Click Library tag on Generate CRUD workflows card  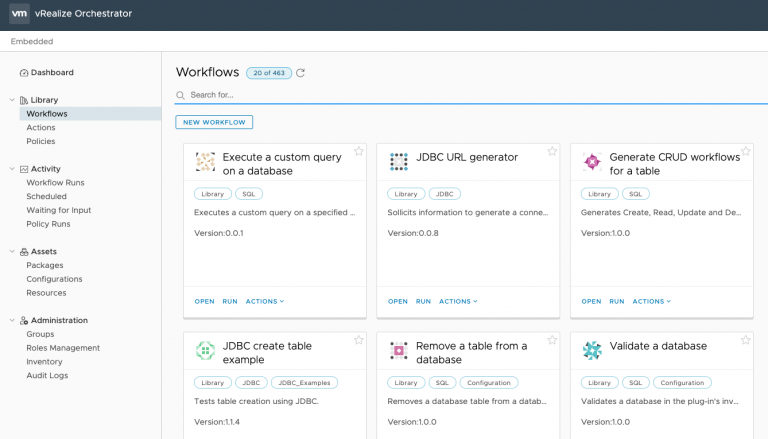pyautogui.click(x=600, y=194)
